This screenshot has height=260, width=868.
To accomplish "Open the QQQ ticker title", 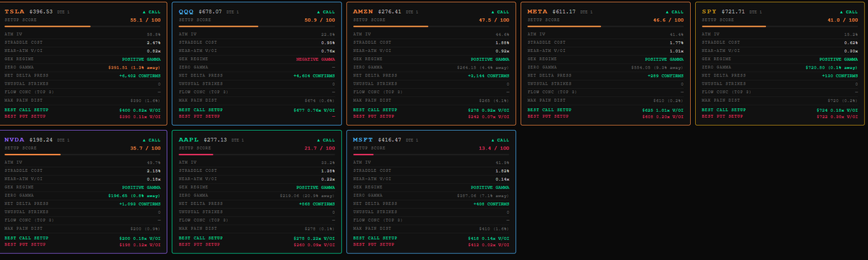I will coord(187,12).
